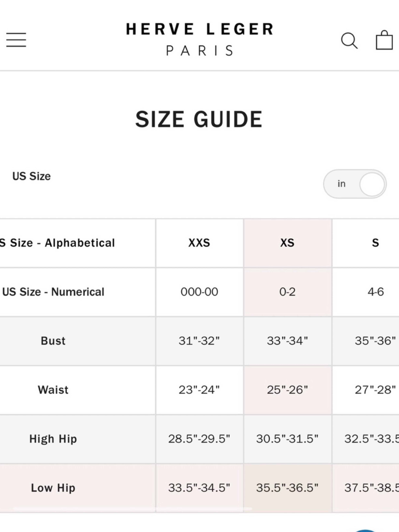Click the XS numerical size 0-2 cell

pyautogui.click(x=287, y=292)
